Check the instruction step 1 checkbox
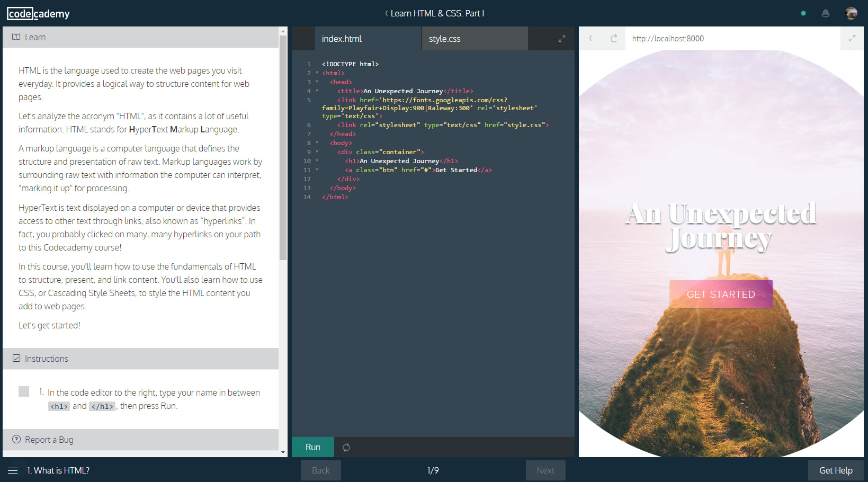Image resolution: width=868 pixels, height=482 pixels. 24,391
